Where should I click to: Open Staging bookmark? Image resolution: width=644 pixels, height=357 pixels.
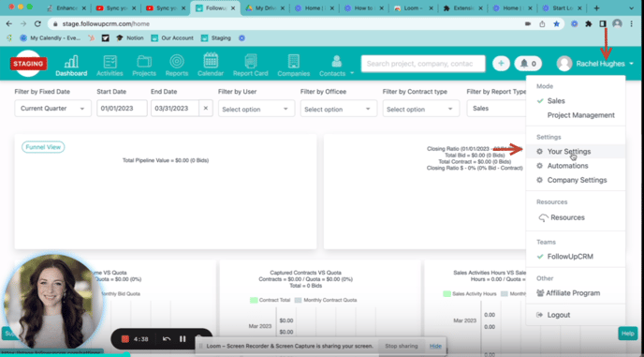click(x=216, y=37)
